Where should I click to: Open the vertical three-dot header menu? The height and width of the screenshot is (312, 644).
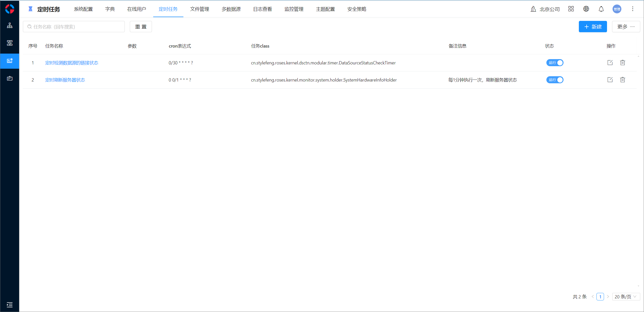click(633, 9)
